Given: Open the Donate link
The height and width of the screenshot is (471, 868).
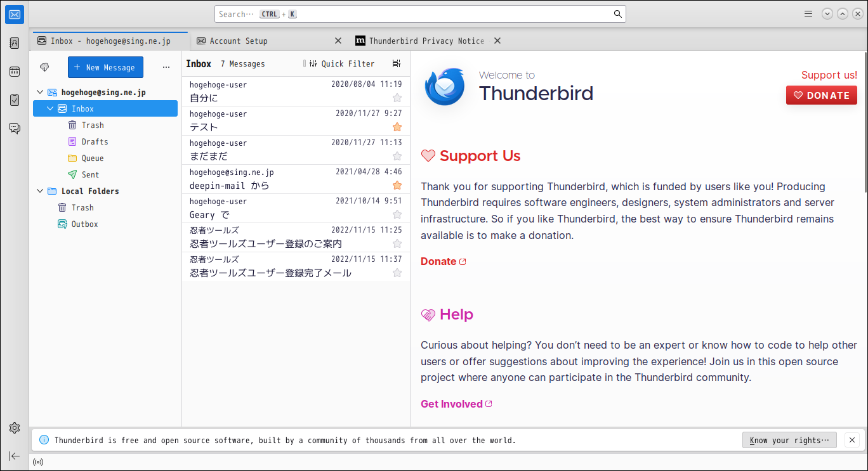Looking at the screenshot, I should (x=443, y=261).
